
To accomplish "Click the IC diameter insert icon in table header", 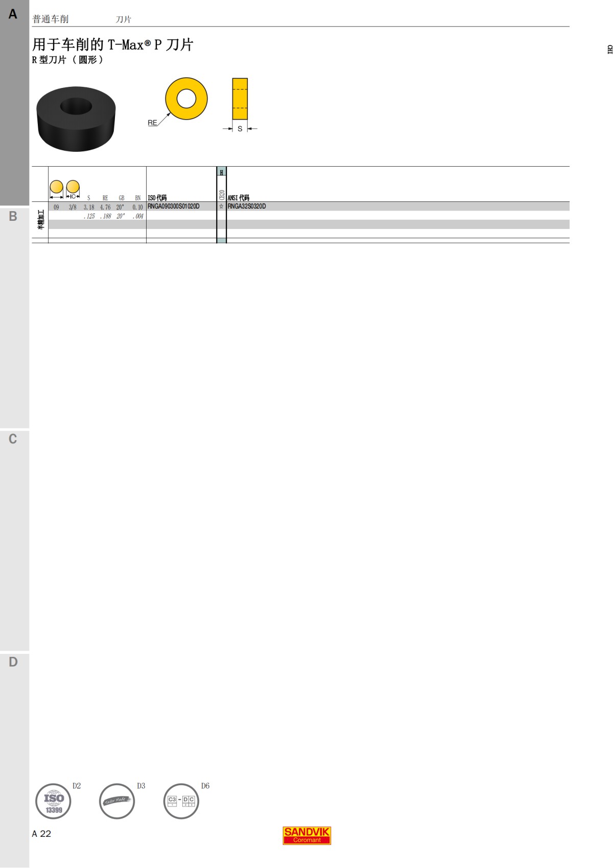I will click(73, 189).
